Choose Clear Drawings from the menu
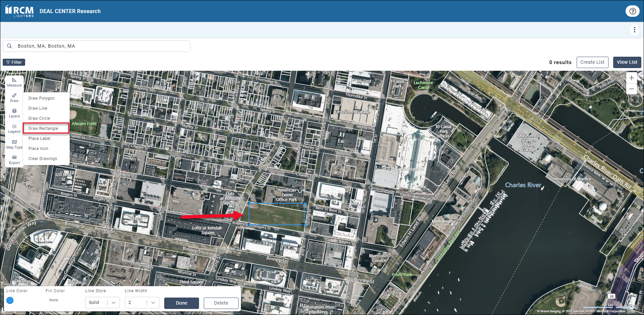 pyautogui.click(x=43, y=159)
